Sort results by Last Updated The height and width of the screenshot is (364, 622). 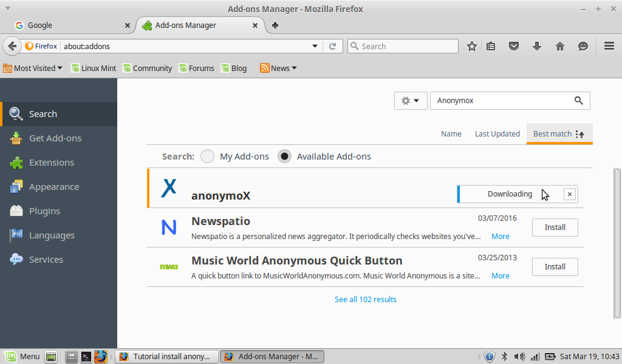pyautogui.click(x=497, y=134)
